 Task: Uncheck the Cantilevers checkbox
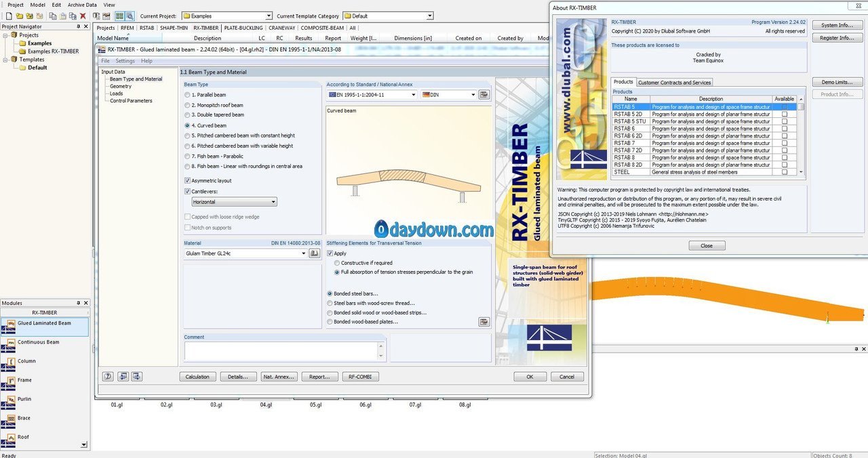tap(188, 191)
